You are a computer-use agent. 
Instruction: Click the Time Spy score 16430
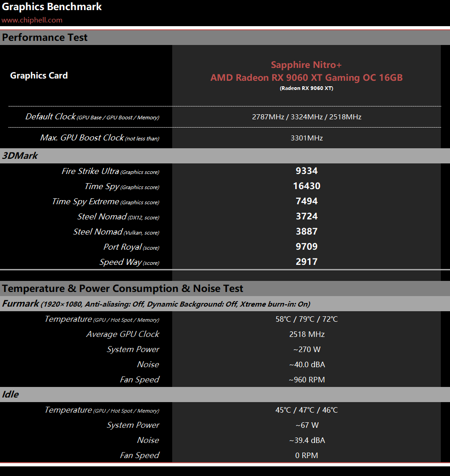click(x=307, y=186)
